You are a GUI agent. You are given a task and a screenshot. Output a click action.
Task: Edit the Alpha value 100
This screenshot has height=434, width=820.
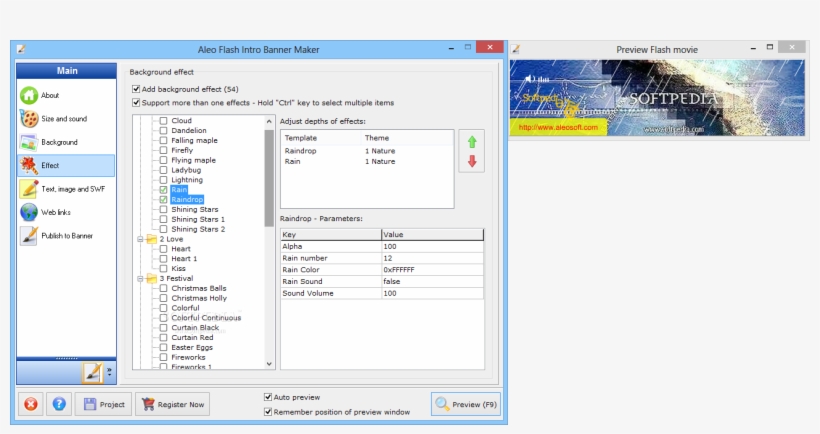point(432,246)
